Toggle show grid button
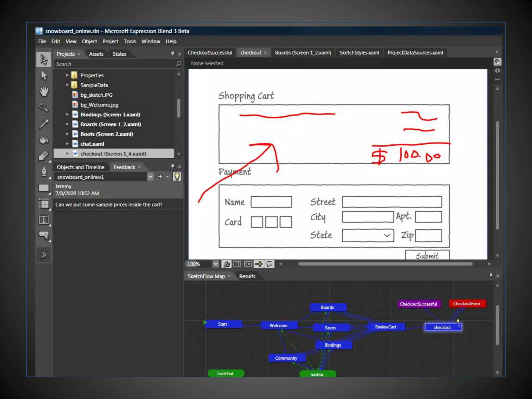The image size is (532, 399). point(237,264)
